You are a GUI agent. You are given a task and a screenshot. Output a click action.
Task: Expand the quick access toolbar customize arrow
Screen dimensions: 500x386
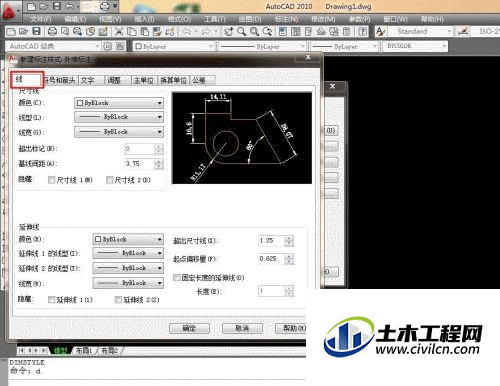click(x=115, y=6)
